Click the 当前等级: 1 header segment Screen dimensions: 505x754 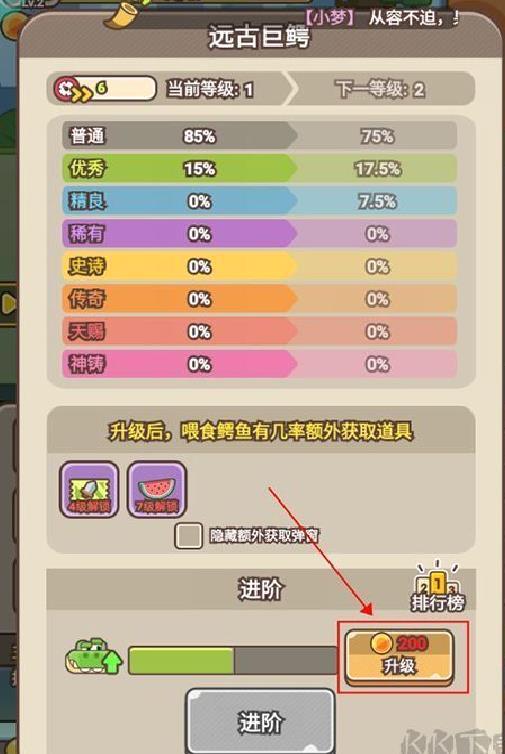210,89
